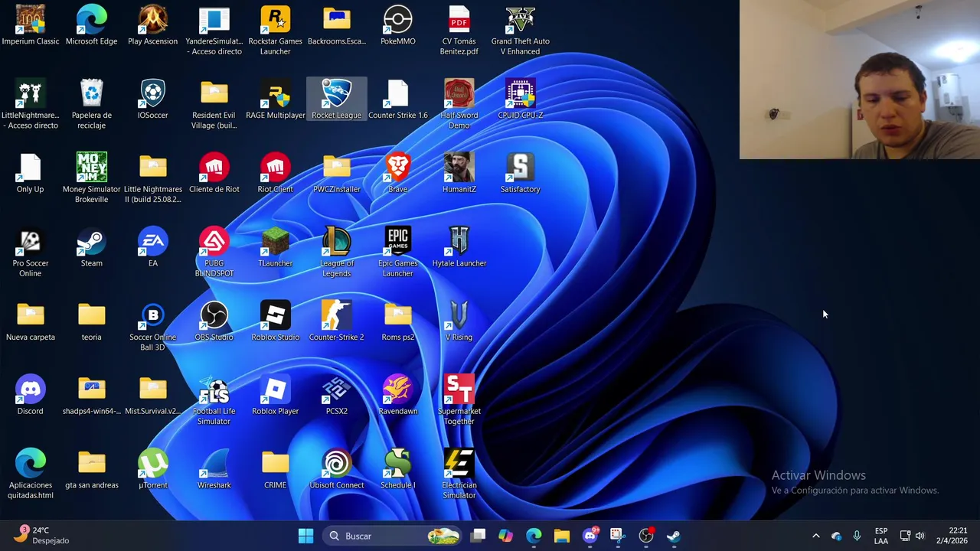The height and width of the screenshot is (551, 980).
Task: Click the Buscar taskbar search box
Action: point(393,536)
